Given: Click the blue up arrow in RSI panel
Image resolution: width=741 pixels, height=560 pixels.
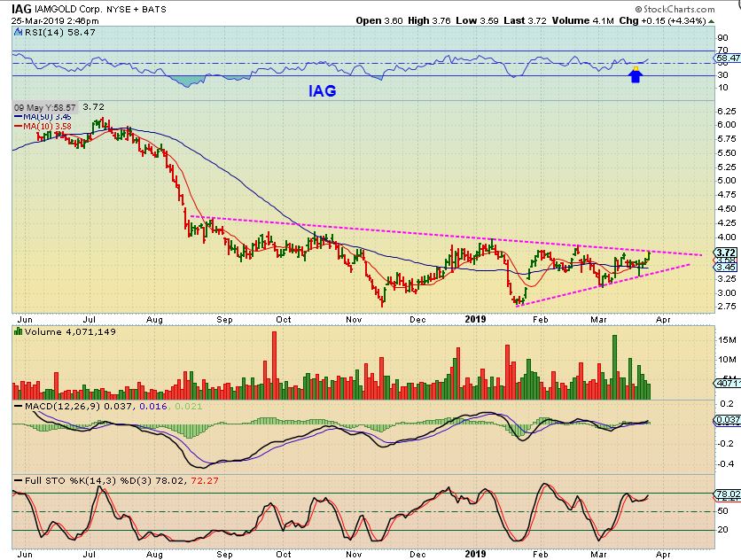Looking at the screenshot, I should 635,76.
